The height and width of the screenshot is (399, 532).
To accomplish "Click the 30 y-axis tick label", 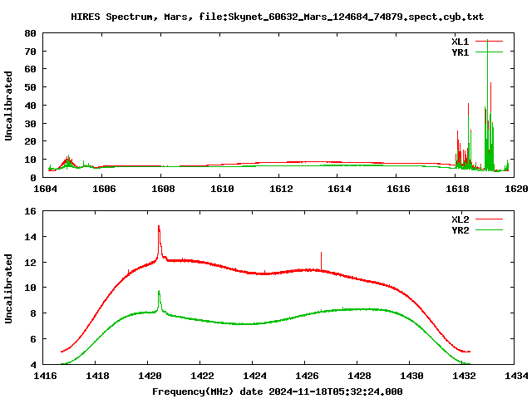I will (x=30, y=124).
